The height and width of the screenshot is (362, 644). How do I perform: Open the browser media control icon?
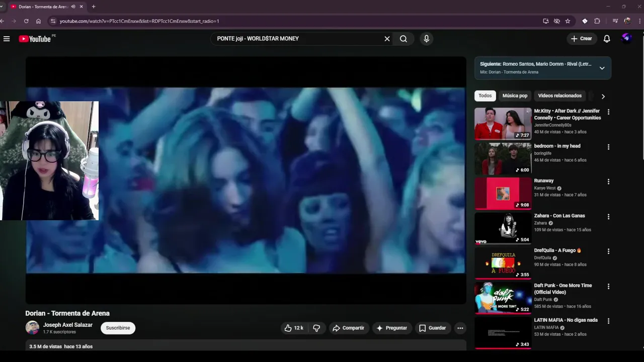point(615,21)
